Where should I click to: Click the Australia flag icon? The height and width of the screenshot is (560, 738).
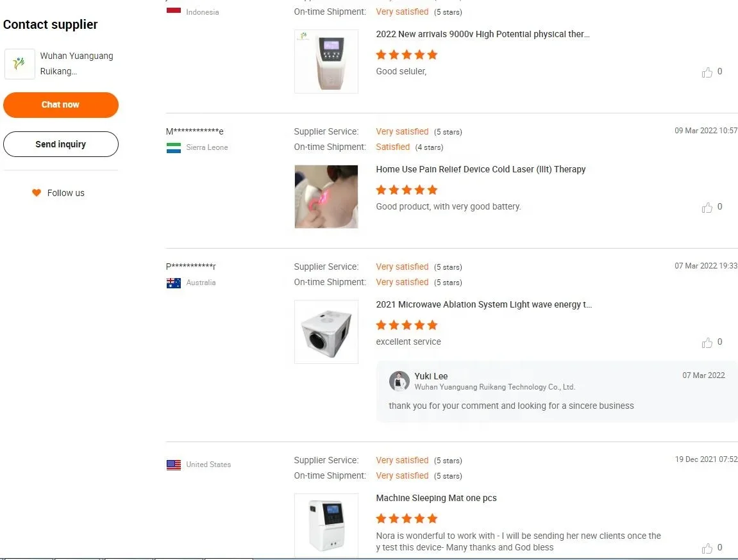tap(174, 283)
